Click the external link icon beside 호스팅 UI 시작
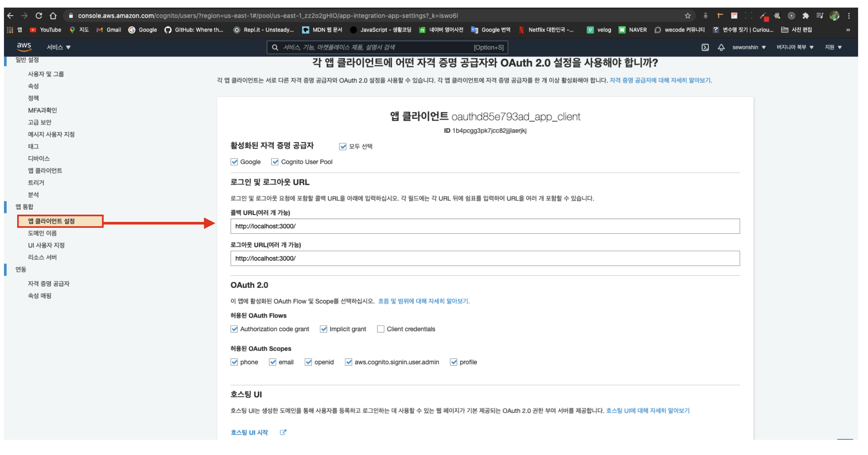 [283, 432]
